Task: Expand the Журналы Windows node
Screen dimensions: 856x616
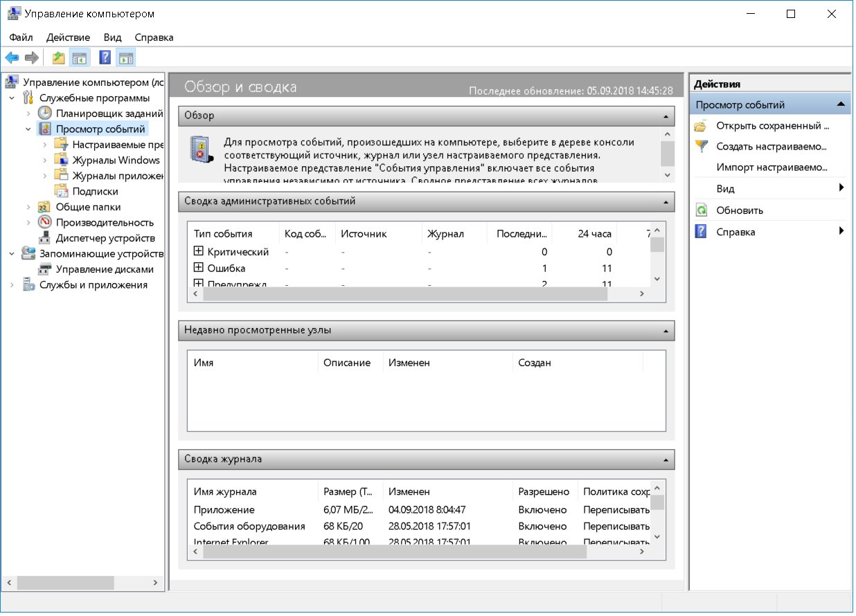Action: 45,160
